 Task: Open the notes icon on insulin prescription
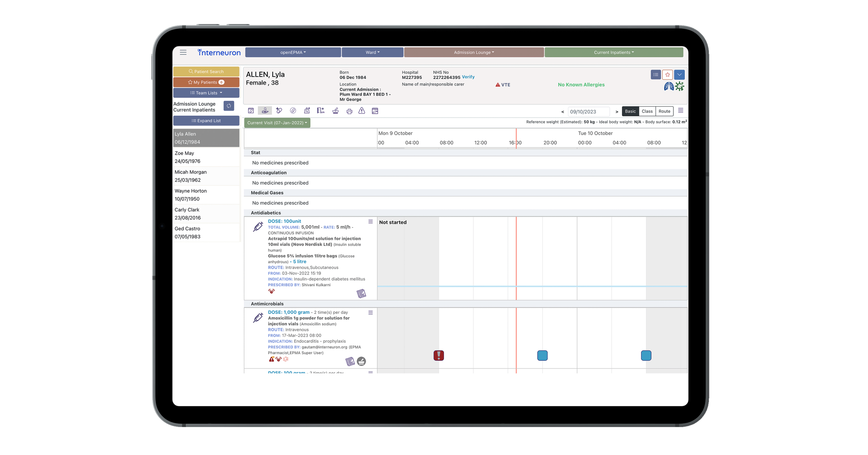361,293
